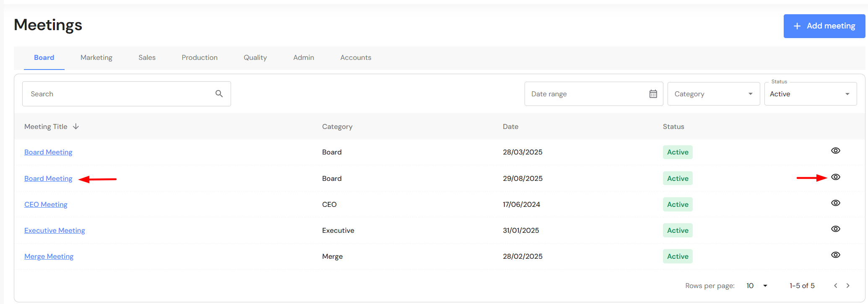Image resolution: width=868 pixels, height=304 pixels.
Task: View the CEO Meeting eye icon
Action: tap(835, 203)
